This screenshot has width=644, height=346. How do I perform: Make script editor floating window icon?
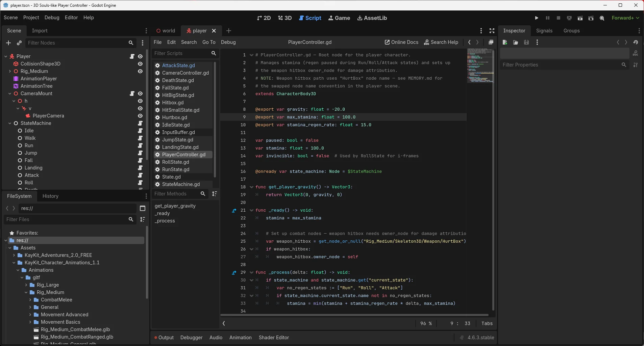491,42
